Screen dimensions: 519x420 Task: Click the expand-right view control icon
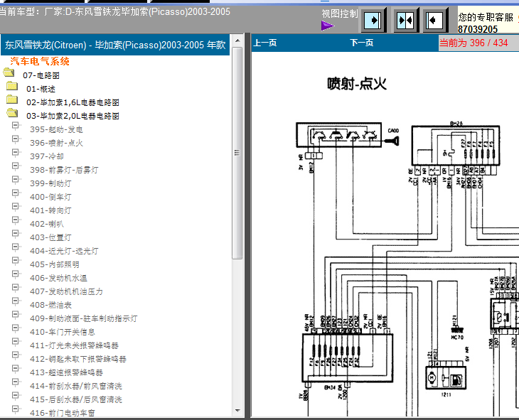point(373,21)
